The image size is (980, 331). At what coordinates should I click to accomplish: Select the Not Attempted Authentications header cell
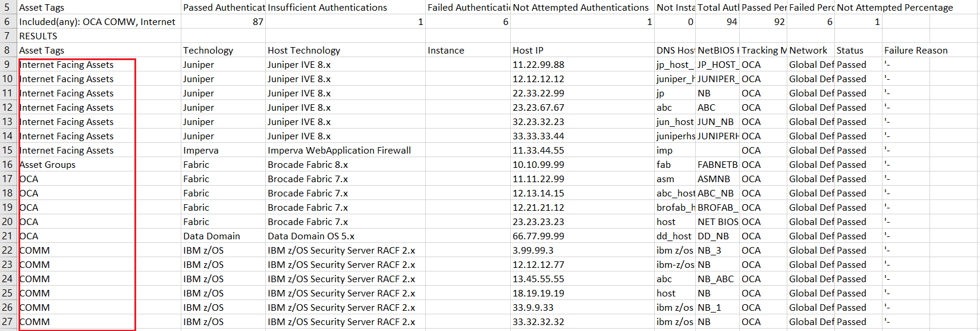pyautogui.click(x=582, y=7)
